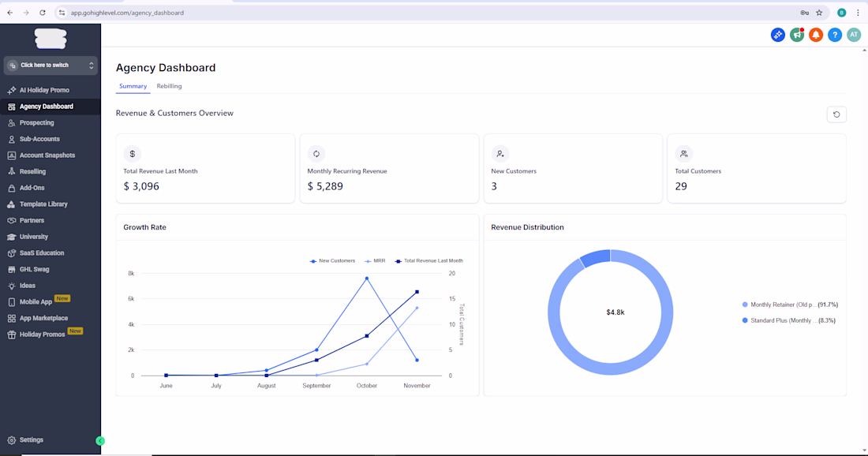Open the green megaphone announcements icon
The width and height of the screenshot is (868, 456).
pyautogui.click(x=797, y=35)
